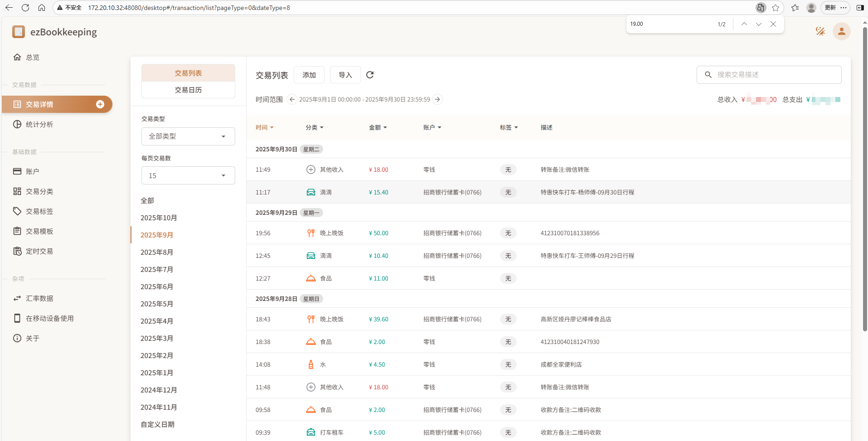Open the per-page count dropdown showing 15
The width and height of the screenshot is (868, 441).
click(x=188, y=175)
